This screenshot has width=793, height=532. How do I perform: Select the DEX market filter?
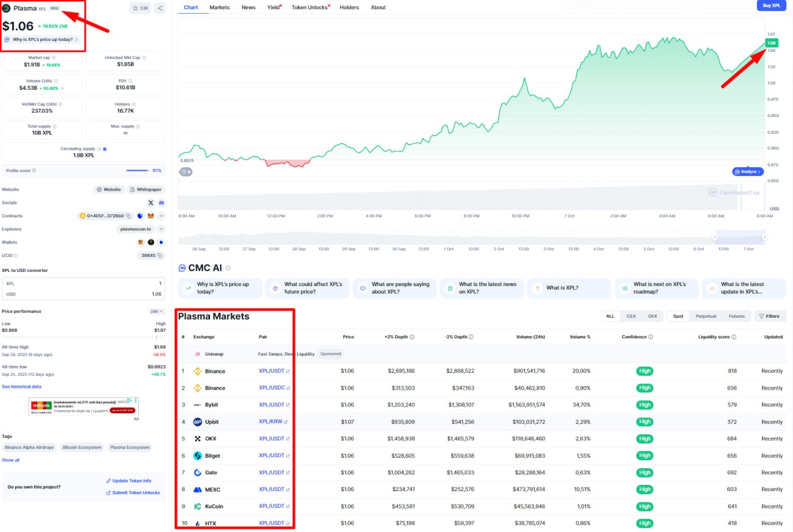(652, 316)
